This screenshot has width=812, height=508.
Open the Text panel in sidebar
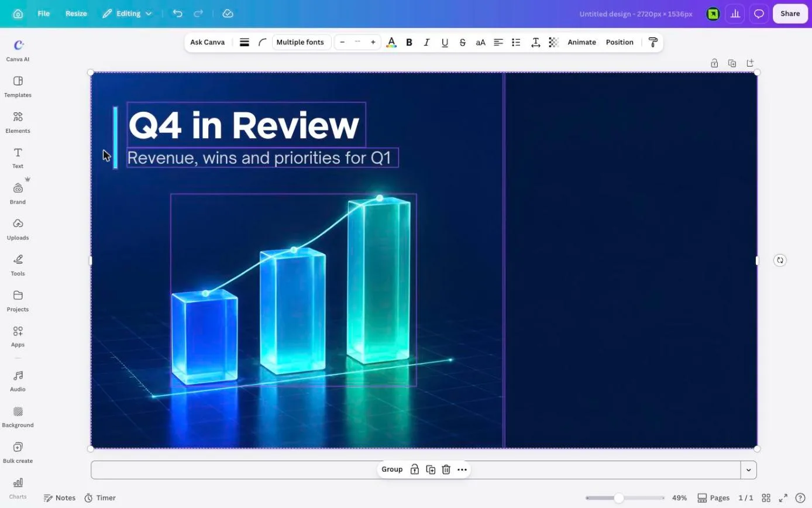tap(18, 158)
